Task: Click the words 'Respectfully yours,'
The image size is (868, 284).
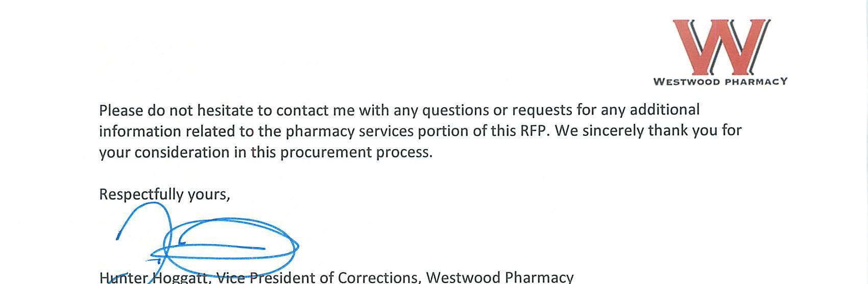Action: tap(164, 195)
